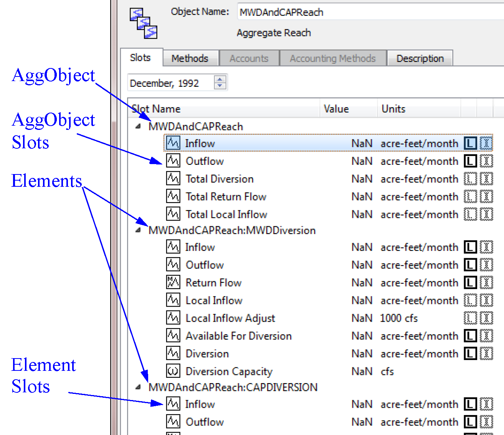This screenshot has width=504, height=435.
Task: Toggle the L indicator on MWDDiversion Return Flow row
Action: [470, 283]
